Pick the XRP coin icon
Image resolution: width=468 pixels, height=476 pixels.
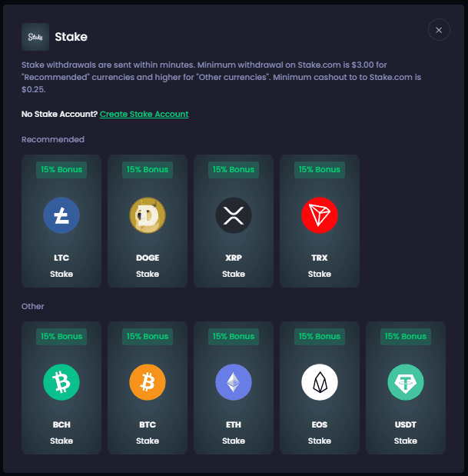click(234, 215)
